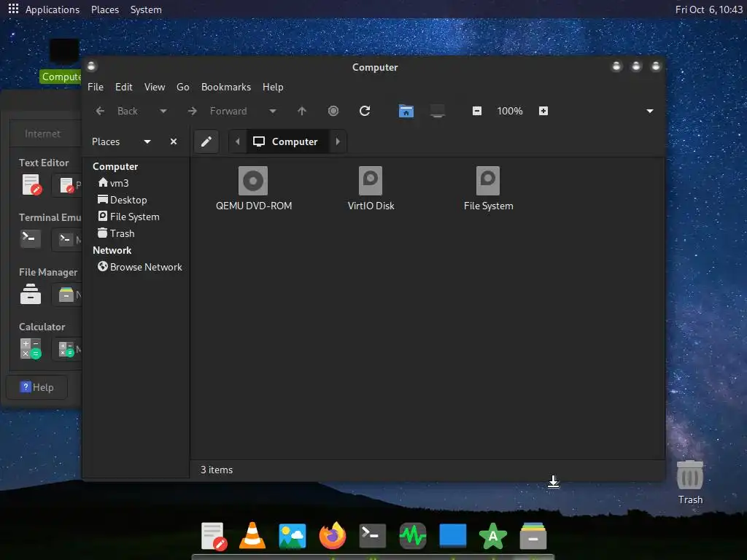
Task: Zoom out with the minus icon
Action: 477,111
